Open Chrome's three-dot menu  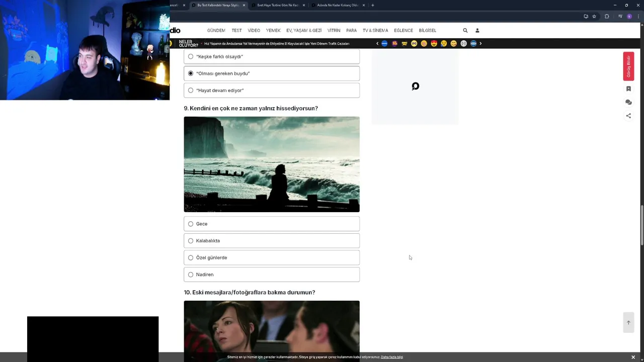[x=638, y=16]
